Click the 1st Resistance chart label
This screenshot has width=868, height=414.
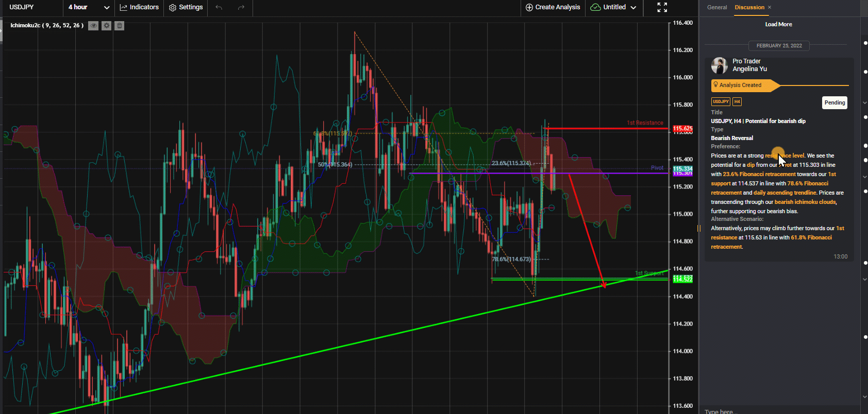(645, 123)
